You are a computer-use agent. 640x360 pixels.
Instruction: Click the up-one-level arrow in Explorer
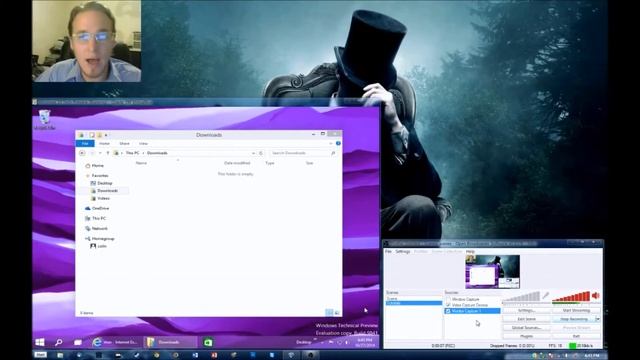[x=108, y=153]
